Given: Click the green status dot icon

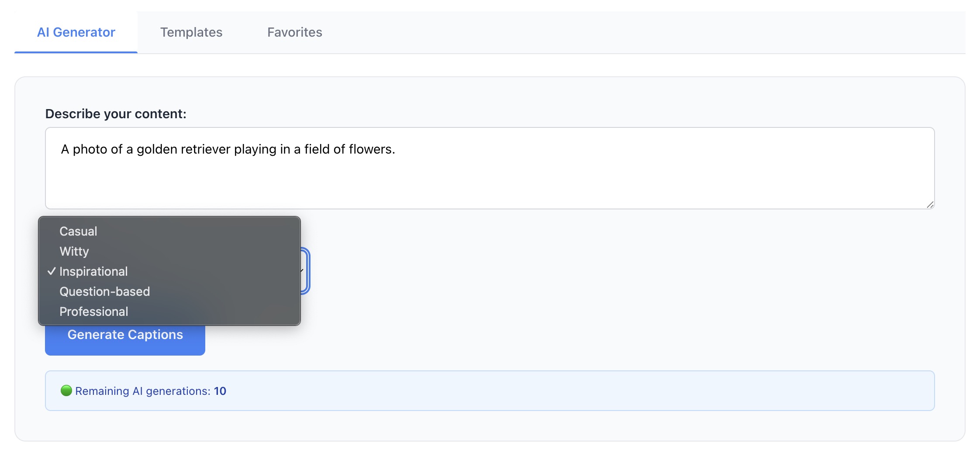Looking at the screenshot, I should point(66,390).
